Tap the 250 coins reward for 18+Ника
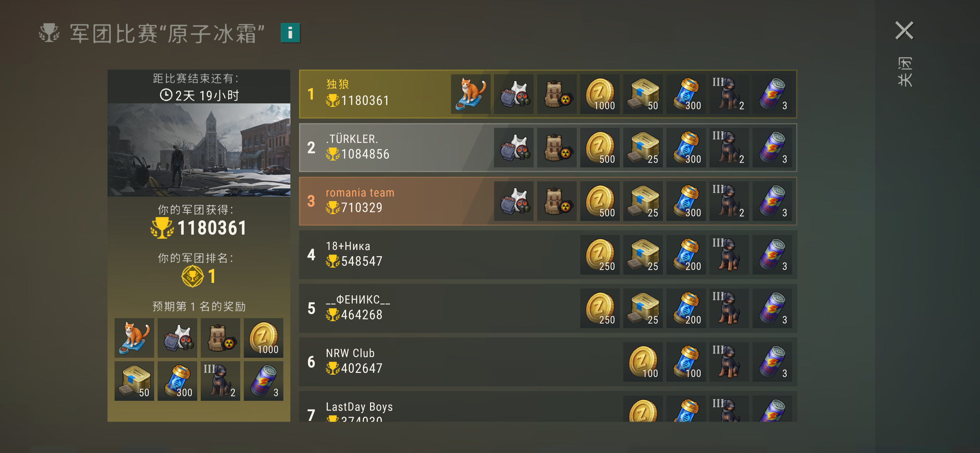This screenshot has width=980, height=453. (600, 255)
